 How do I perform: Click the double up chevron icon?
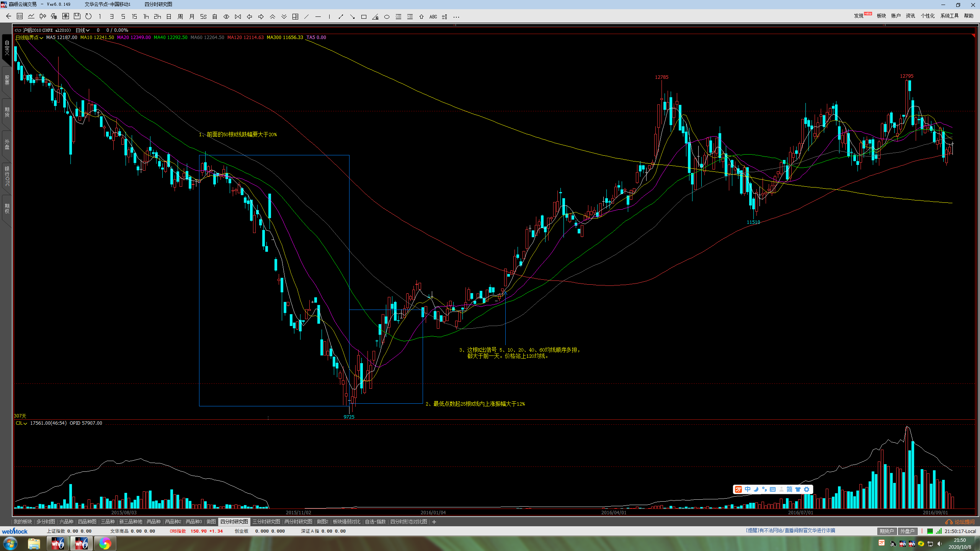273,17
